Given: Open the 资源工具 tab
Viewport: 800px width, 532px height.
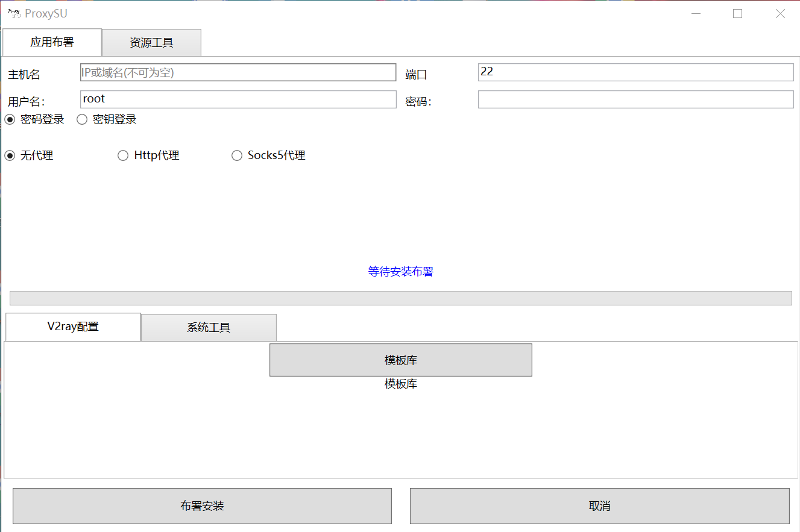Looking at the screenshot, I should click(151, 43).
